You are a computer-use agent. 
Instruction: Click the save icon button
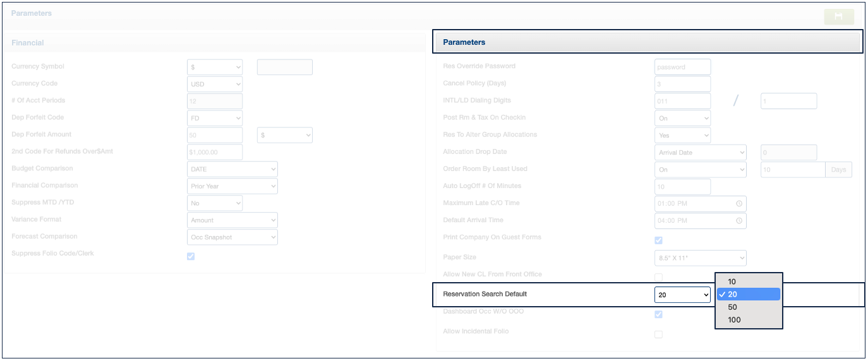point(839,16)
